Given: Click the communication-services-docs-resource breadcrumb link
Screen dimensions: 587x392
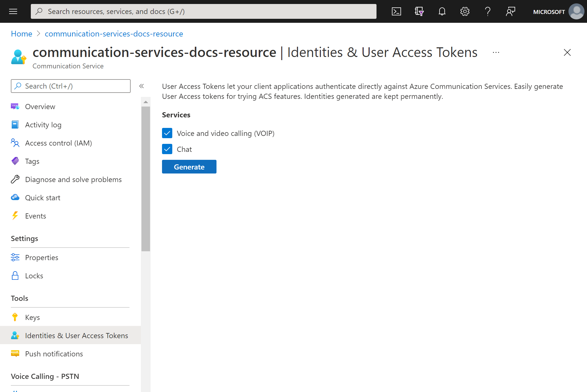Looking at the screenshot, I should pyautogui.click(x=114, y=33).
